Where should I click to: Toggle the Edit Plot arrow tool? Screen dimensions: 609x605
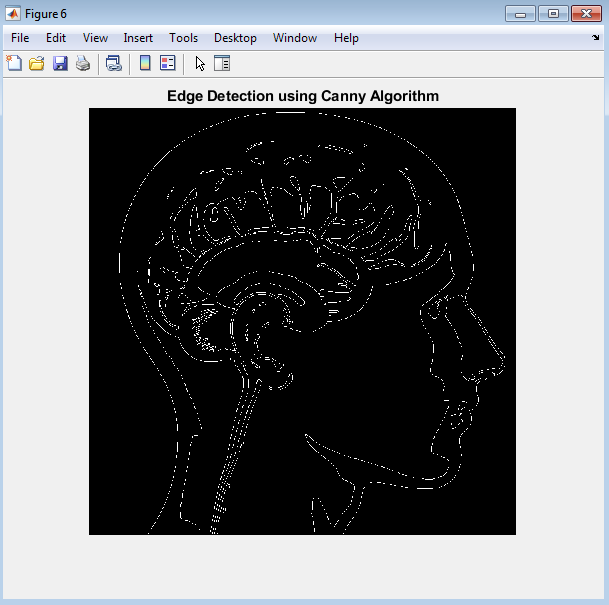[200, 63]
